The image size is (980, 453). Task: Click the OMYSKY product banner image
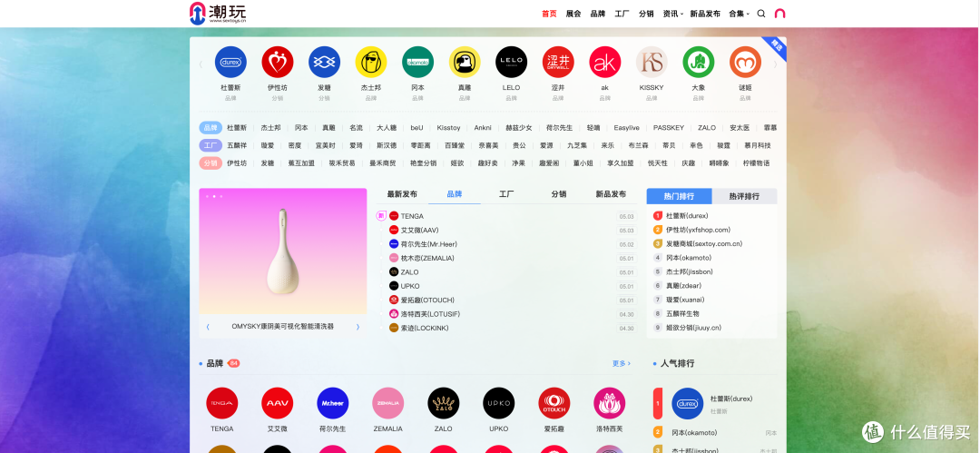pos(283,251)
